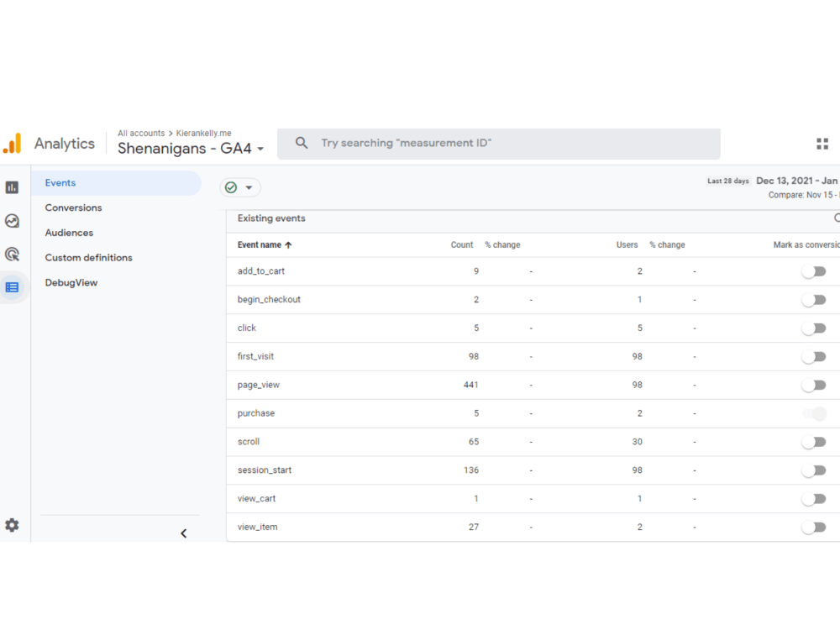Screen dimensions: 840x630
Task: Click the page_view count 441
Action: click(471, 385)
